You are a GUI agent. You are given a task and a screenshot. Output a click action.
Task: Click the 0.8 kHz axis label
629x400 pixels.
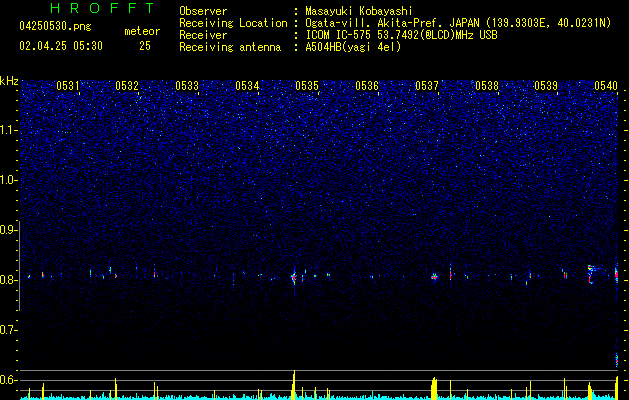tap(9, 280)
